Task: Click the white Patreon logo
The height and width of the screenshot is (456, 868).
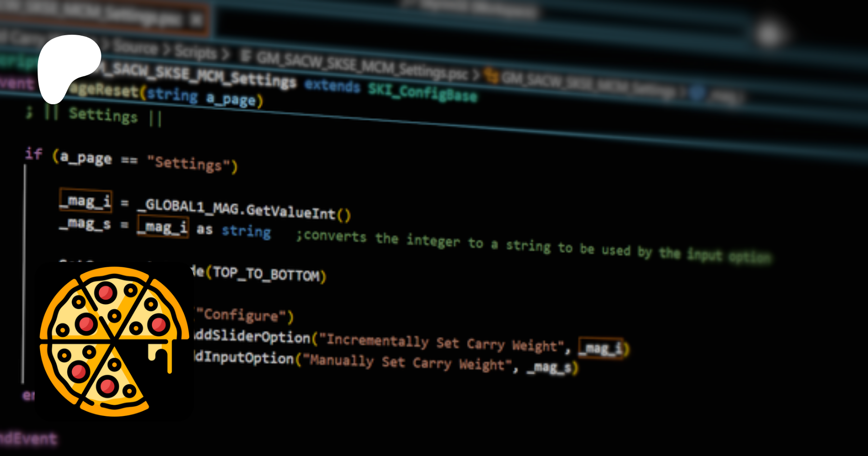Action: pyautogui.click(x=68, y=67)
